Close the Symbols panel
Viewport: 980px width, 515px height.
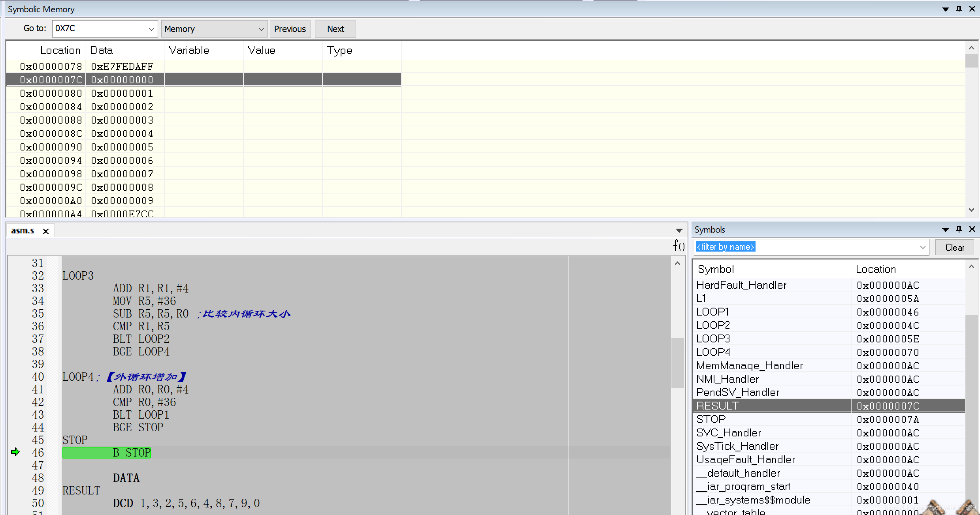(972, 229)
